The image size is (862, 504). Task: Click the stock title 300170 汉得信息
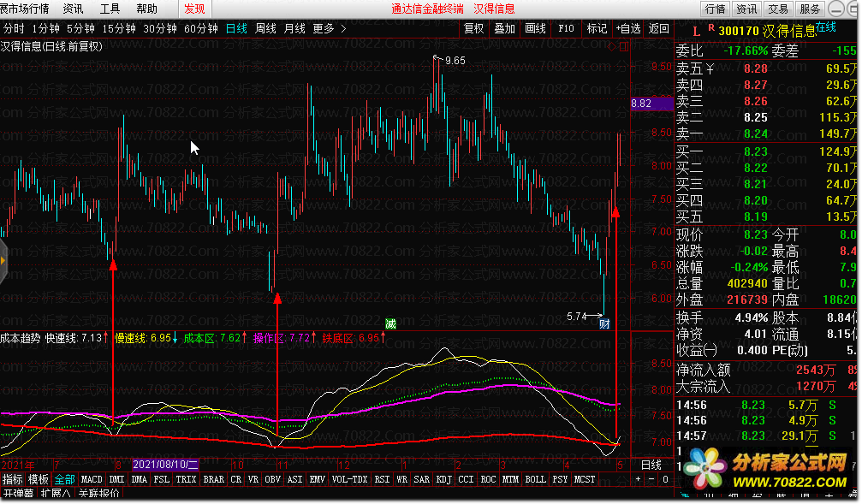pyautogui.click(x=768, y=32)
